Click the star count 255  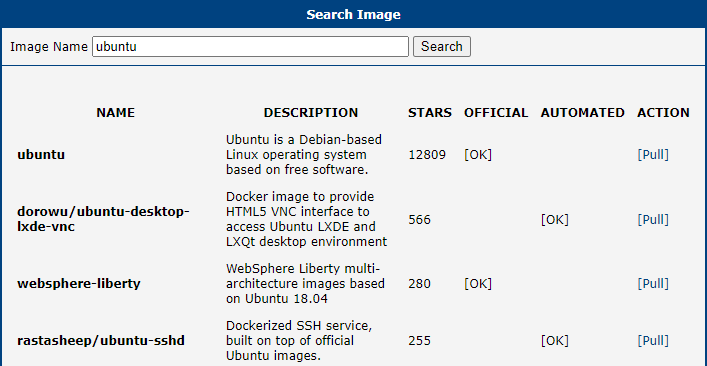point(420,341)
